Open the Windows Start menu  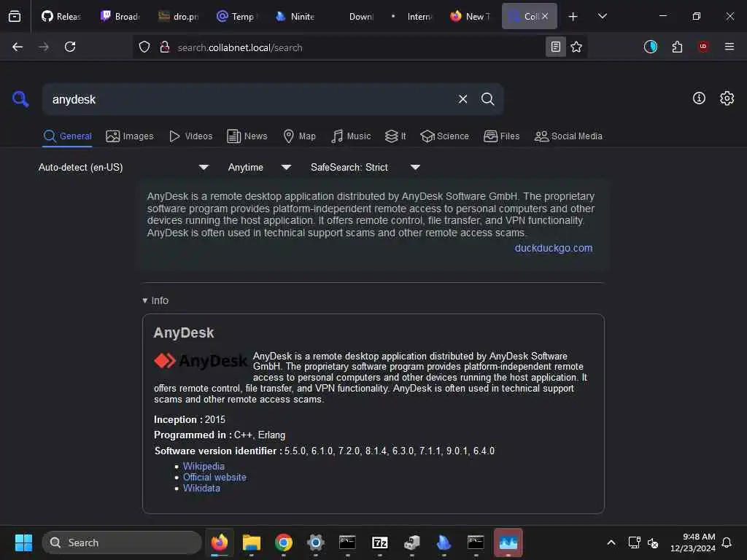click(x=23, y=542)
